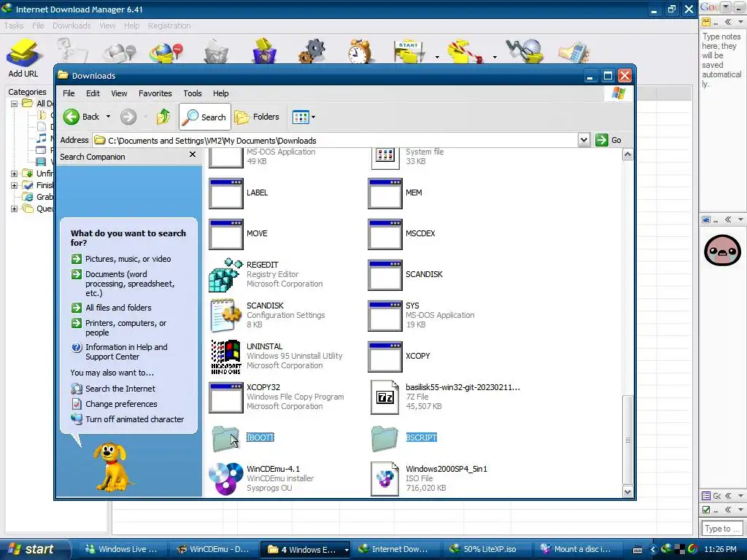The width and height of the screenshot is (747, 560).
Task: Click the IDM Delete trash icon
Action: tap(216, 52)
